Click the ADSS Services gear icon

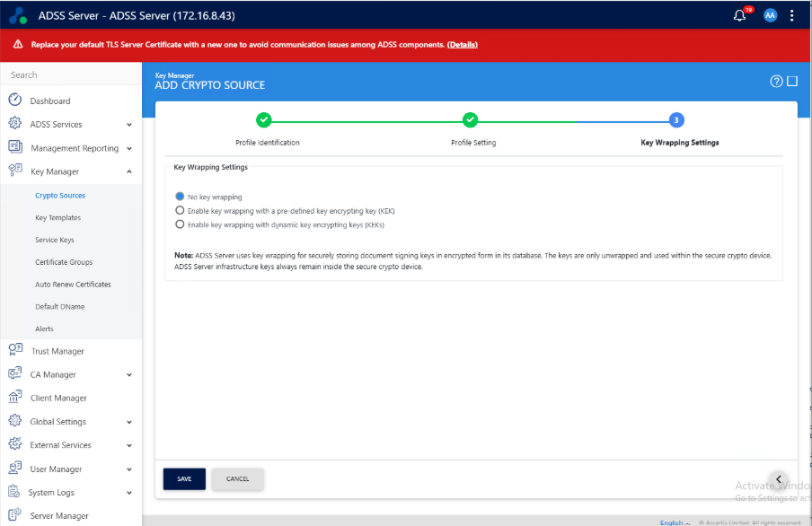pos(15,123)
